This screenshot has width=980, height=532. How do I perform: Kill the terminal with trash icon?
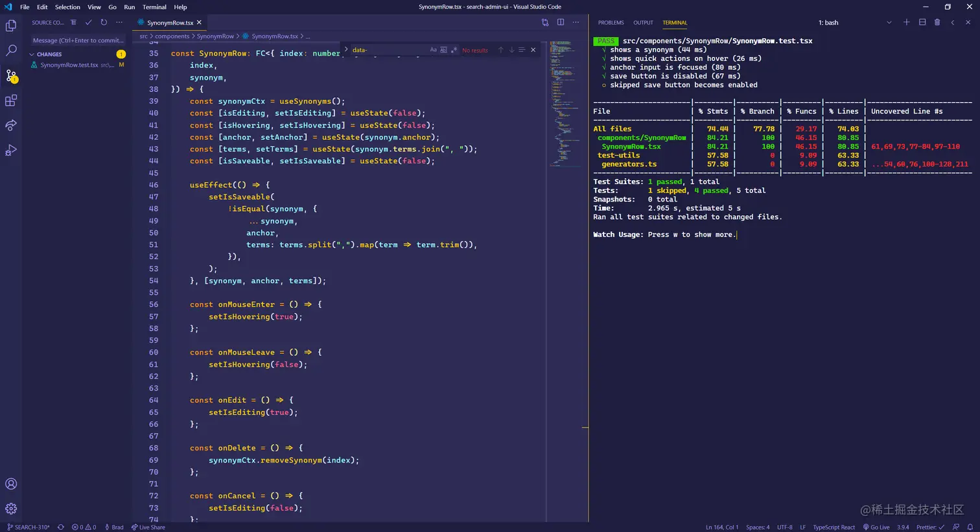(x=937, y=23)
